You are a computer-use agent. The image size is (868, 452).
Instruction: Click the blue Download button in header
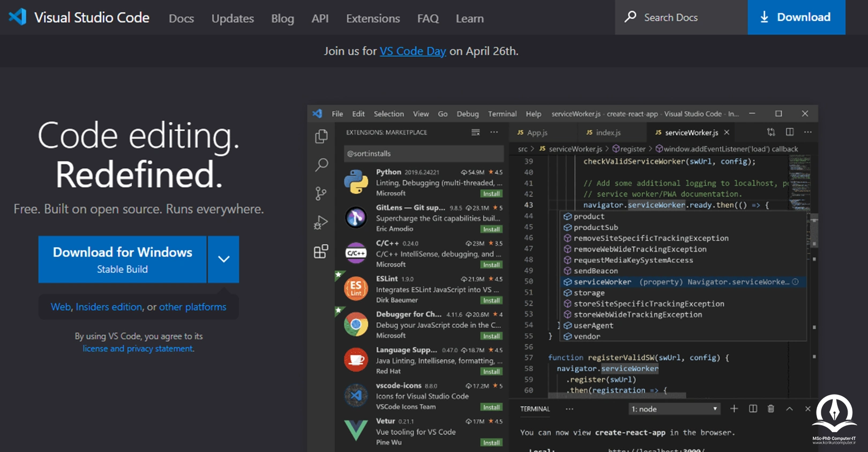point(796,17)
